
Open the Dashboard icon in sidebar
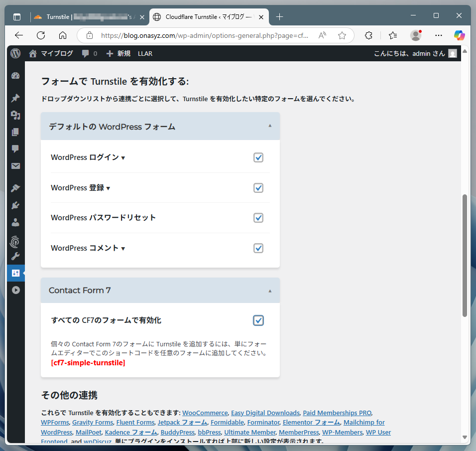point(15,76)
